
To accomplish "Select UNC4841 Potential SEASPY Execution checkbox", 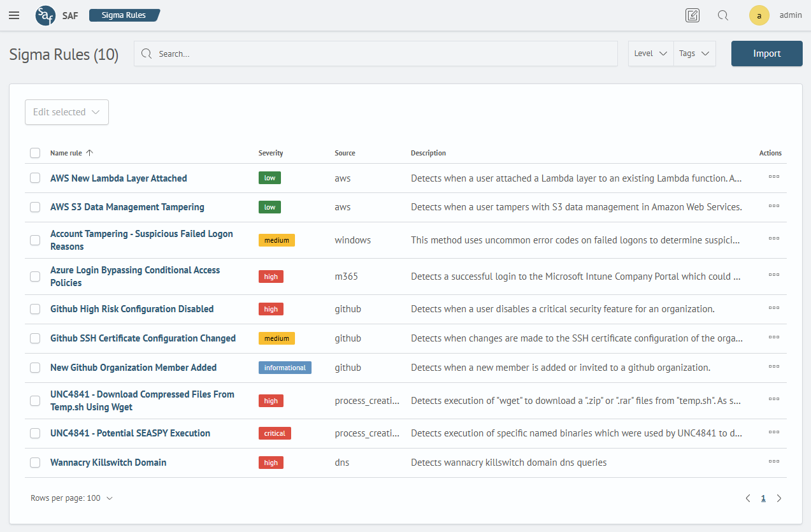I will click(x=35, y=433).
